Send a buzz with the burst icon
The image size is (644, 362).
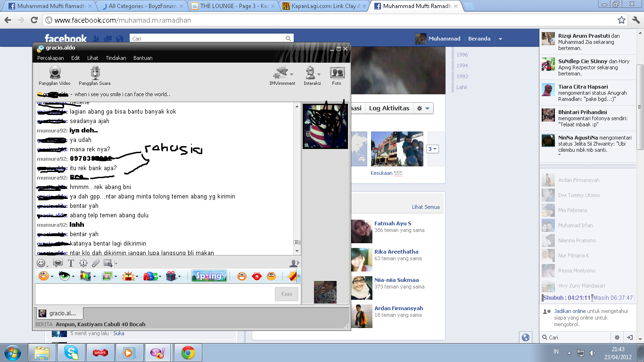coord(83,263)
